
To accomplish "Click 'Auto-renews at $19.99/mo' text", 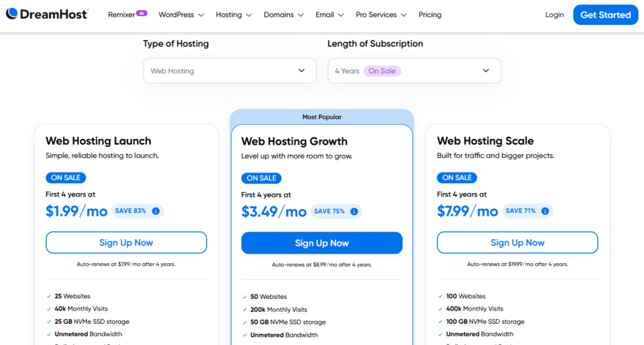I will click(517, 264).
